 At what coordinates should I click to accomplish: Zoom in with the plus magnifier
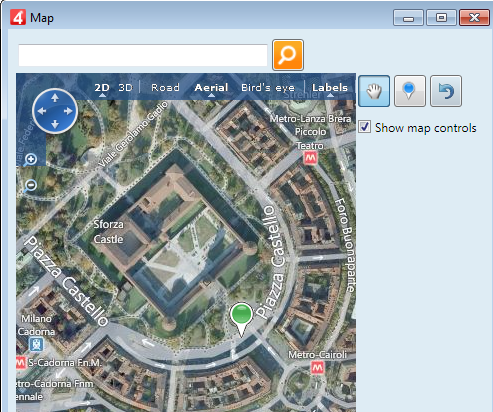(30, 160)
